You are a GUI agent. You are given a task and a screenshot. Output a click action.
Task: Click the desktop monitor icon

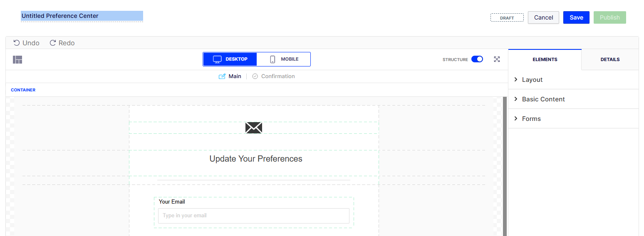click(217, 59)
